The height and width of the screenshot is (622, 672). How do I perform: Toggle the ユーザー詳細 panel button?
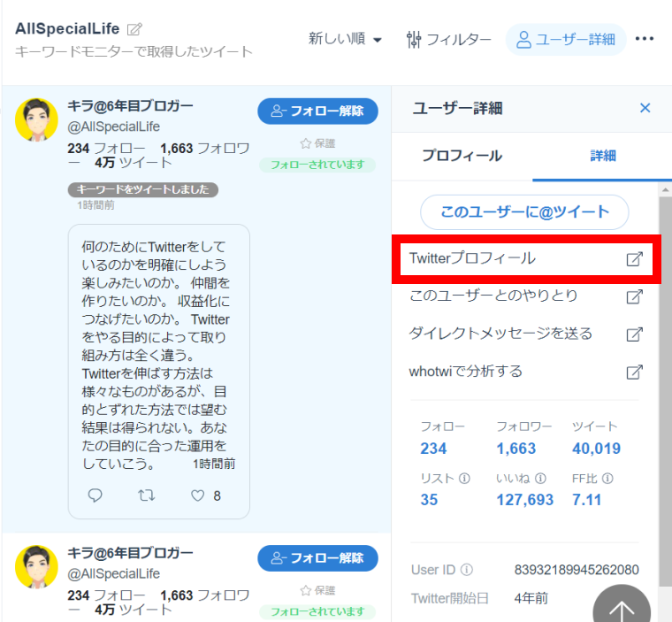pyautogui.click(x=566, y=39)
